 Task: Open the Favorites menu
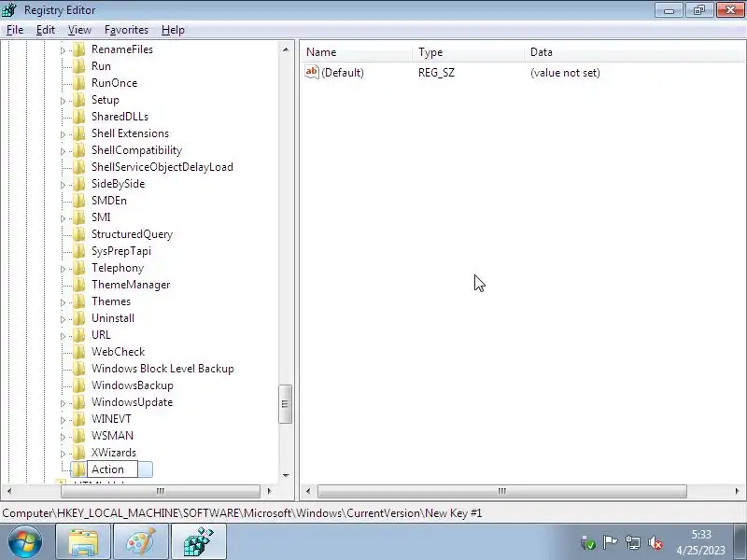click(126, 30)
